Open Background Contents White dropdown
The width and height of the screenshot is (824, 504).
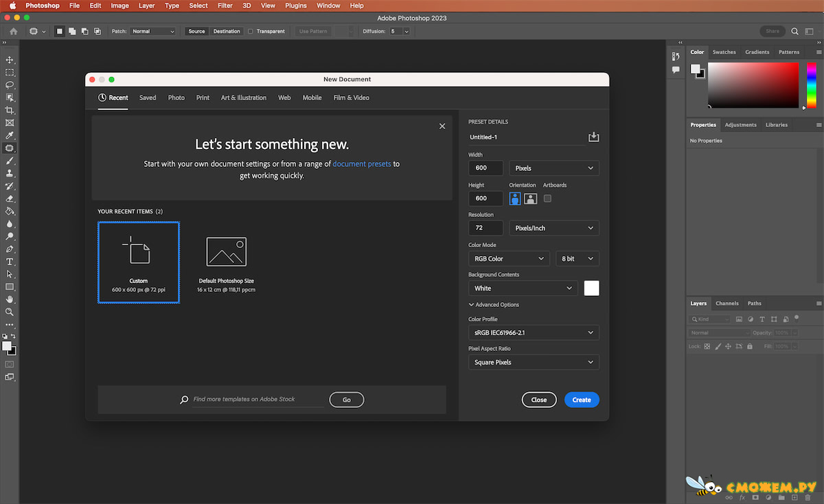(523, 288)
